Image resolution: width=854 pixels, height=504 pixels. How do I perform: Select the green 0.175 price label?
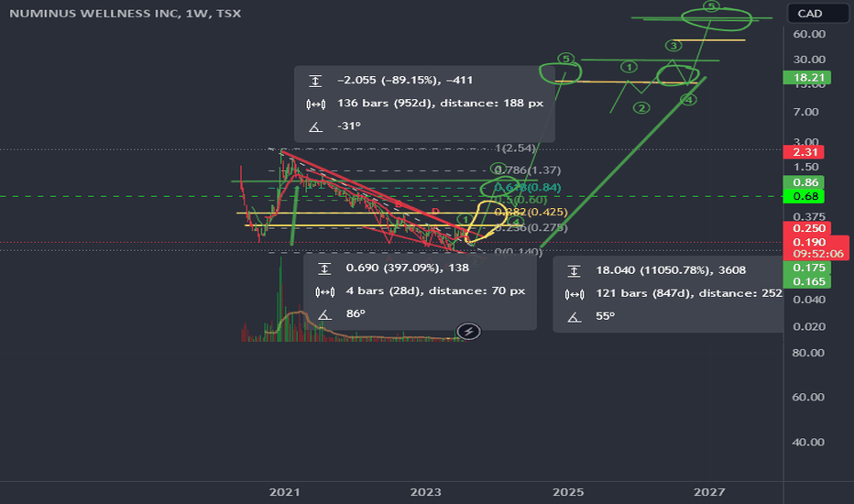point(807,268)
